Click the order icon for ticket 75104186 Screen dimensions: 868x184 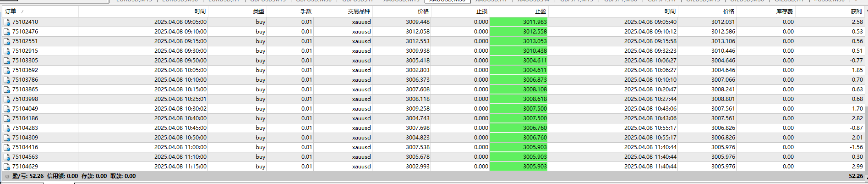click(7, 118)
